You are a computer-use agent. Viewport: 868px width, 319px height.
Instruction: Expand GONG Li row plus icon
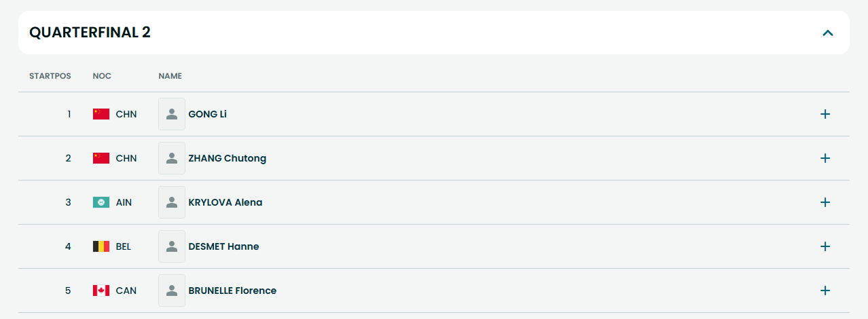click(825, 114)
